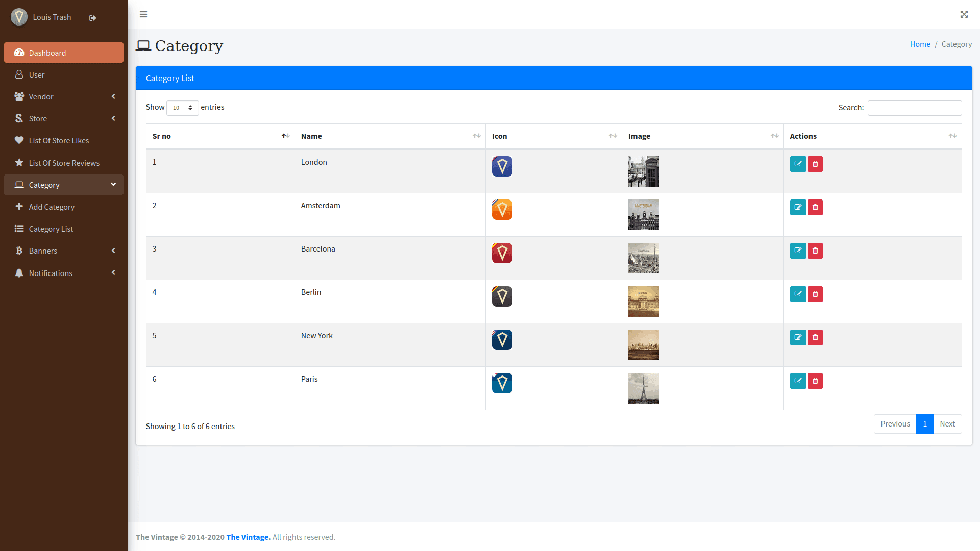Click the logout icon next to Louis Trash

click(92, 17)
